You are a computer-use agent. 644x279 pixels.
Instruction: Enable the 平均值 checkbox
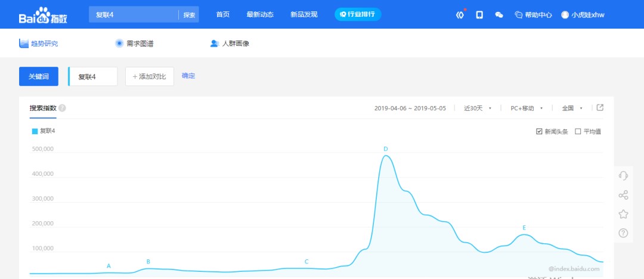click(578, 132)
